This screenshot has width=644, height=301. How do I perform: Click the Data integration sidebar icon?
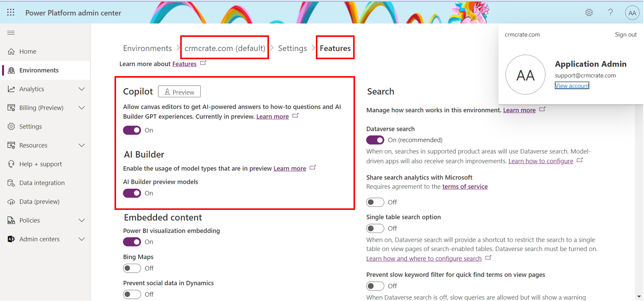point(11,183)
